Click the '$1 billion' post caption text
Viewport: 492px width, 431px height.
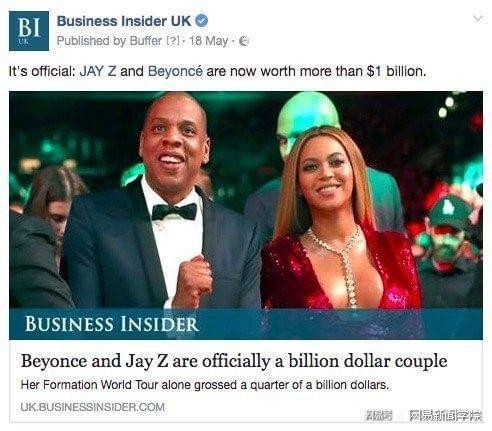(396, 71)
